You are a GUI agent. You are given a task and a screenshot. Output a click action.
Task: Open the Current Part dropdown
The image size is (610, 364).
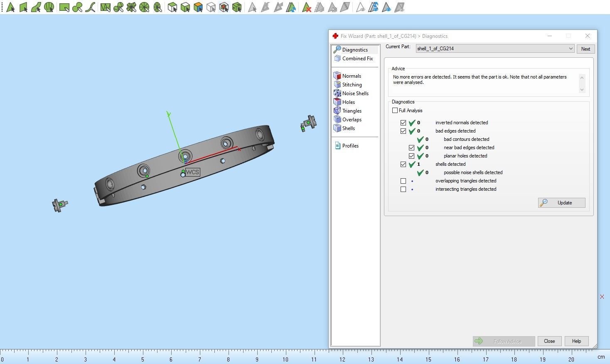pyautogui.click(x=495, y=49)
